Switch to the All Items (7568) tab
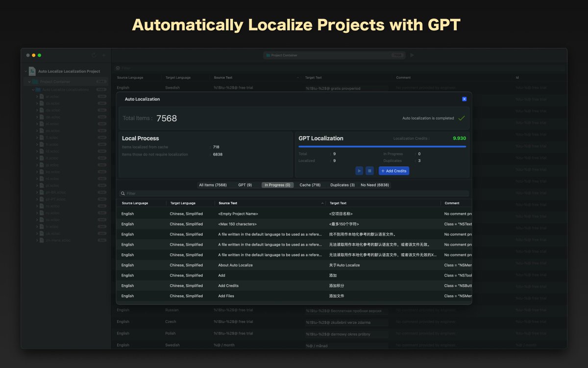Image resolution: width=588 pixels, height=368 pixels. point(213,185)
